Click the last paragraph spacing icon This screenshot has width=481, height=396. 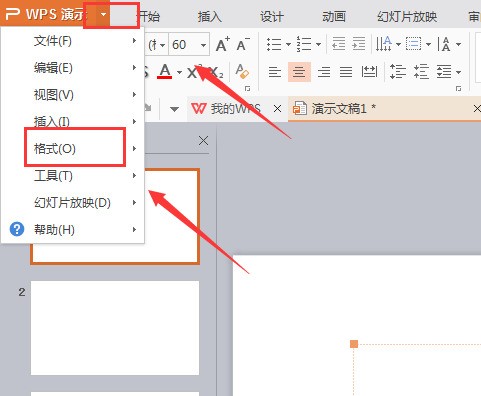(x=444, y=72)
